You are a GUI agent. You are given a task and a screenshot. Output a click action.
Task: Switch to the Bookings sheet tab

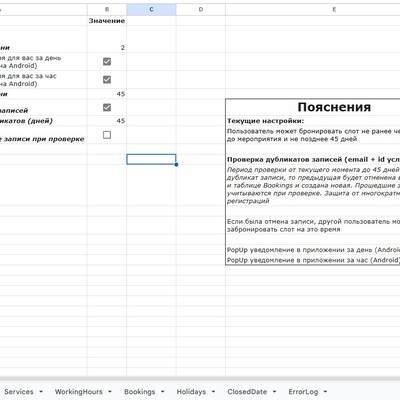coord(140,392)
